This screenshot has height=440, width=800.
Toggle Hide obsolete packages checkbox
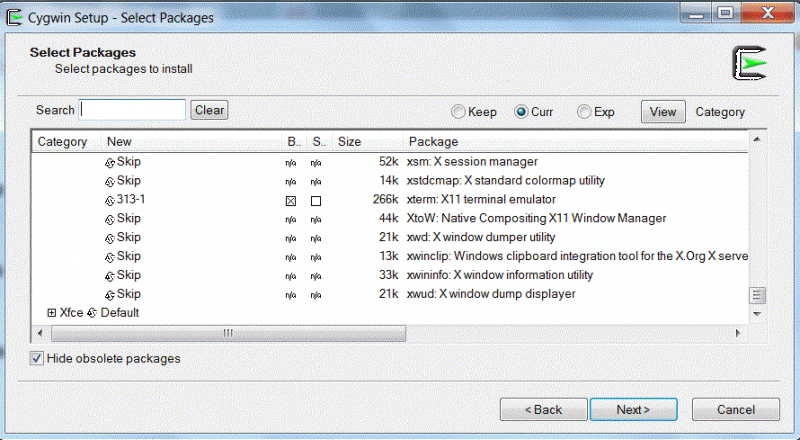(37, 358)
